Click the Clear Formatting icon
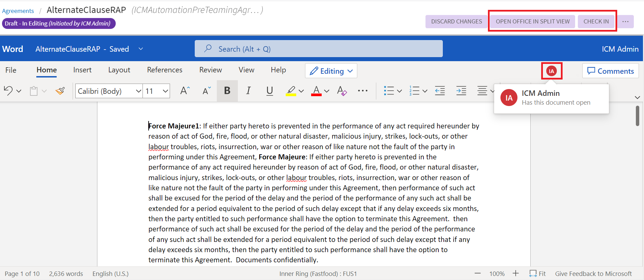 click(x=342, y=91)
